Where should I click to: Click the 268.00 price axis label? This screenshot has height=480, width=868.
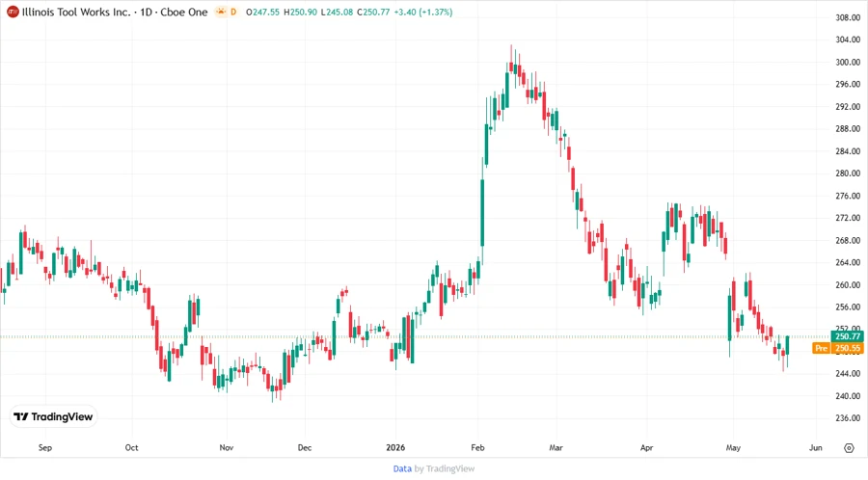click(x=848, y=240)
